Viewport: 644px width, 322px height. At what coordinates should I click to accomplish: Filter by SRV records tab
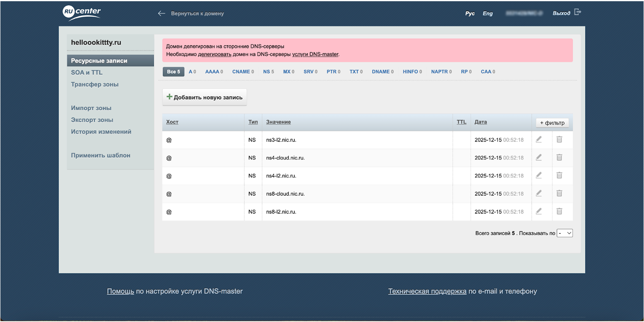(x=311, y=72)
